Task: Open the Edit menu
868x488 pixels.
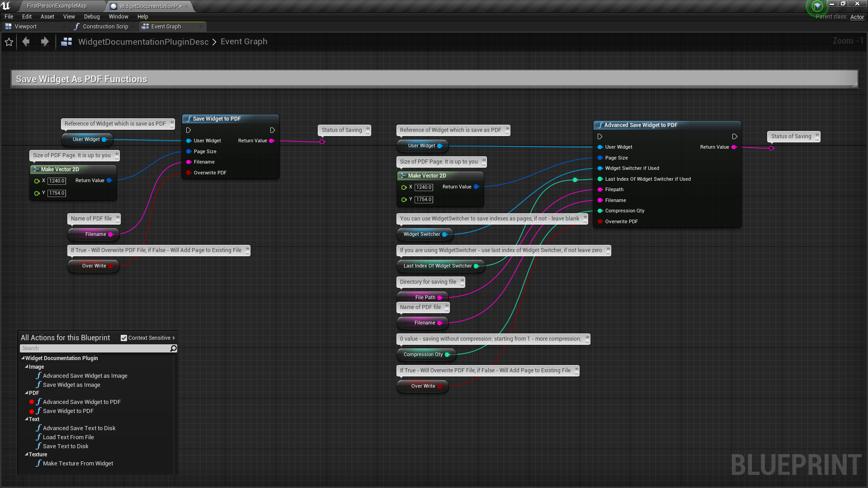Action: point(27,17)
